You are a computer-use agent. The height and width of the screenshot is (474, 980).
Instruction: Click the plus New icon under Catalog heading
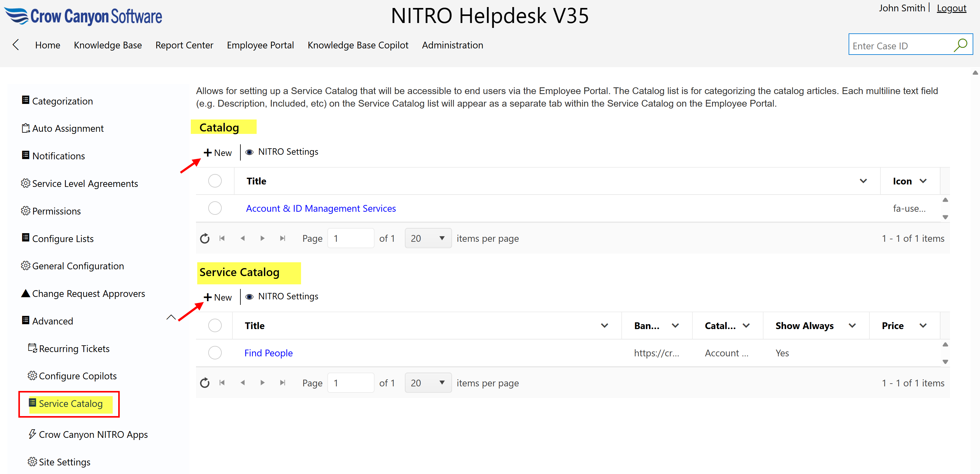(208, 153)
